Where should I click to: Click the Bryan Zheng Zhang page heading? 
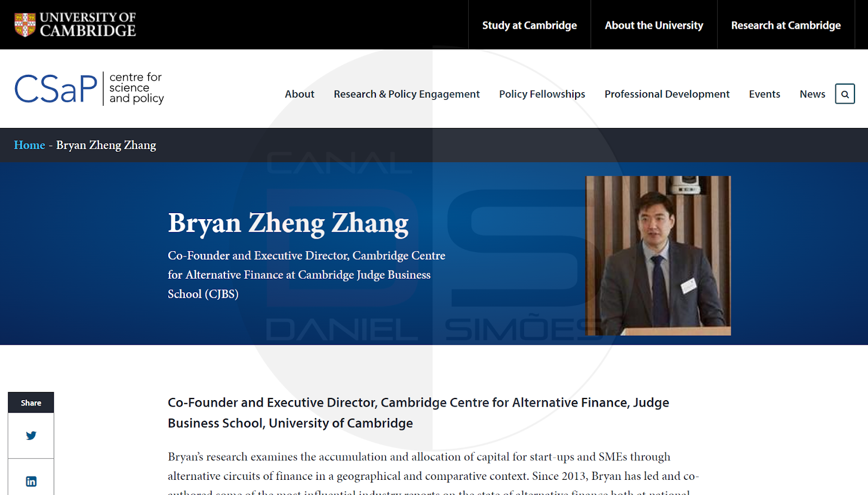(288, 223)
